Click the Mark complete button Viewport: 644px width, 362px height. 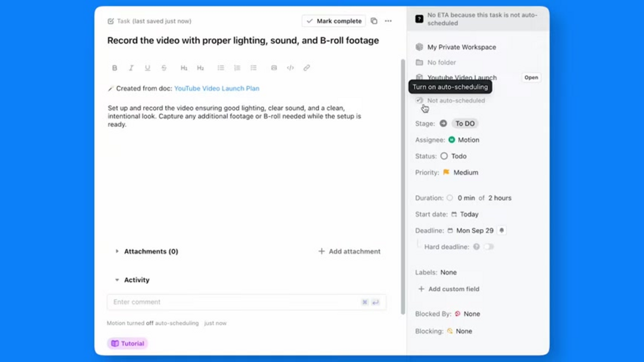click(x=333, y=20)
